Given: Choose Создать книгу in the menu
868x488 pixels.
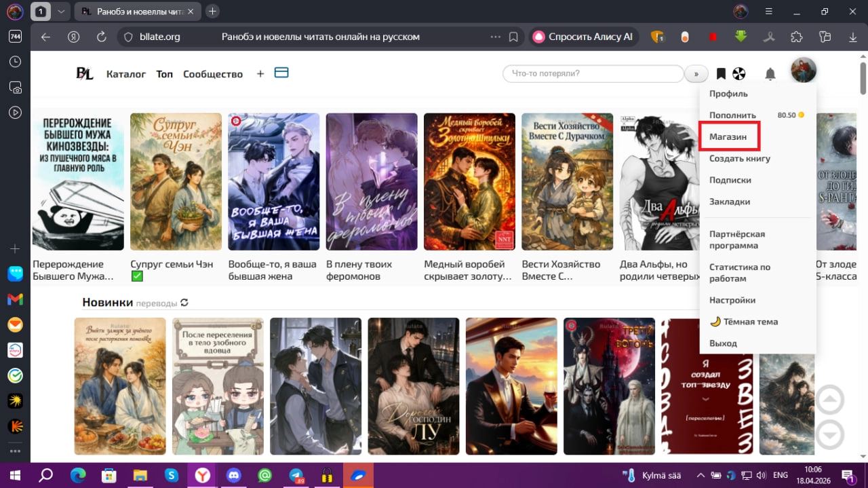Looking at the screenshot, I should tap(740, 158).
